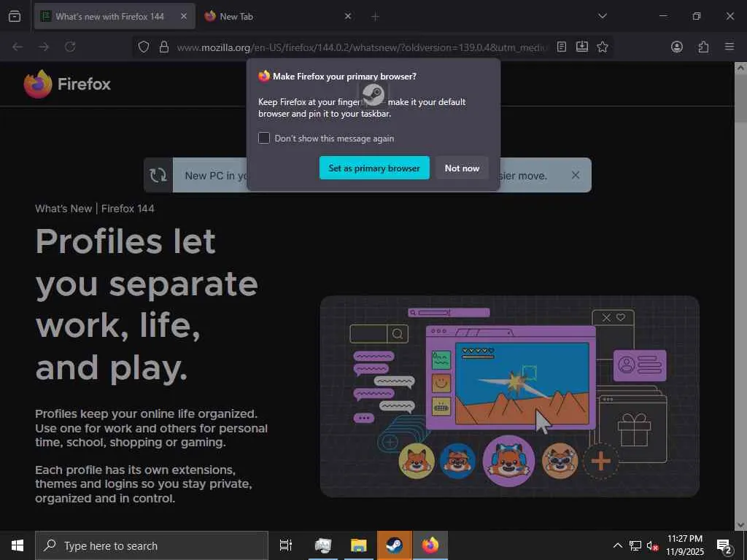Click the Not now button
This screenshot has height=560, width=747.
coord(462,168)
